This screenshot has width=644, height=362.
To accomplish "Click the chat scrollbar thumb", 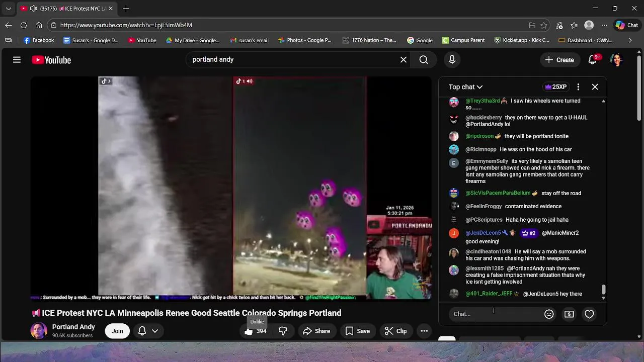I will point(603,290).
